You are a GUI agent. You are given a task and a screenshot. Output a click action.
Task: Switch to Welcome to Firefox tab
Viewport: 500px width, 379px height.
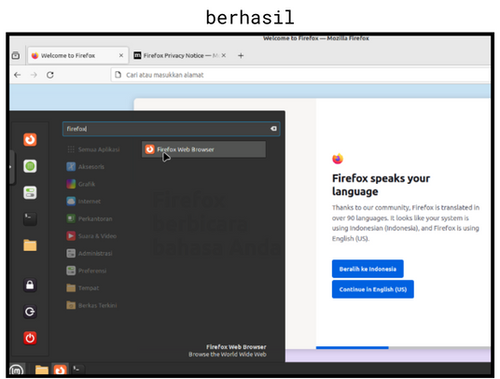[78, 56]
